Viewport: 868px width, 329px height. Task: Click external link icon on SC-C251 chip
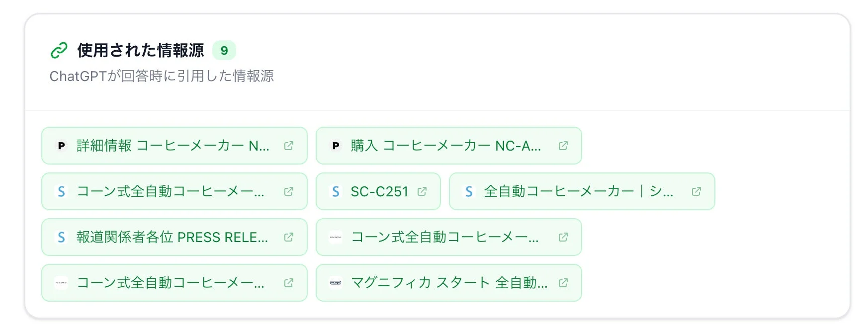[423, 191]
